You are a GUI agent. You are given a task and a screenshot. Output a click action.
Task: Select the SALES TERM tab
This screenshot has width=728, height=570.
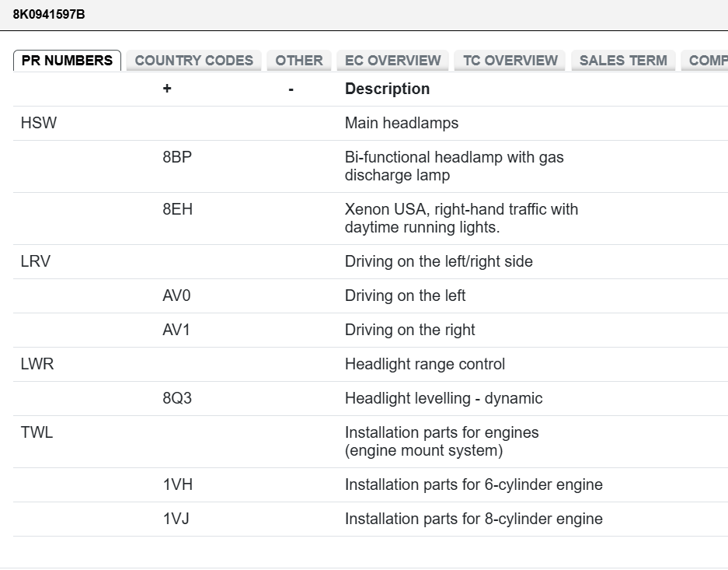tap(622, 61)
